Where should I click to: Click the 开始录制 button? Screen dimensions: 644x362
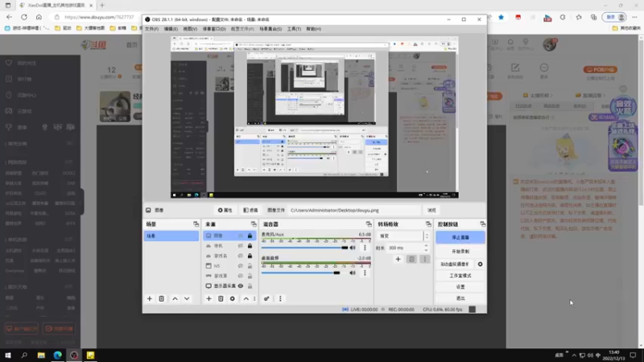(460, 251)
